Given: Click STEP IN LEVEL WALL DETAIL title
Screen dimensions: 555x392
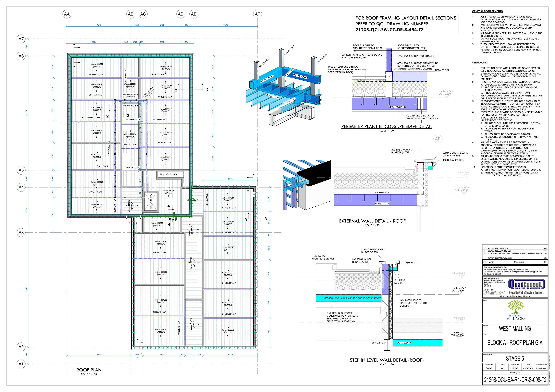Looking at the screenshot, I should coord(386,360).
